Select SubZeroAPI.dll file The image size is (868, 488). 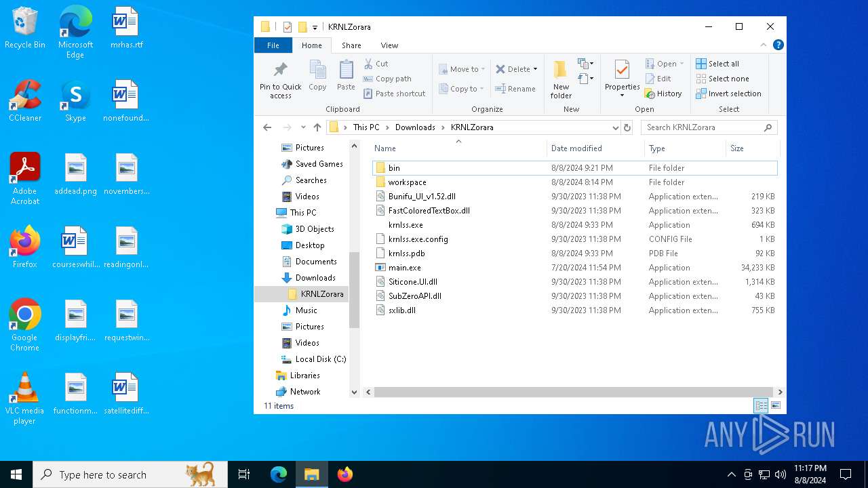click(414, 296)
